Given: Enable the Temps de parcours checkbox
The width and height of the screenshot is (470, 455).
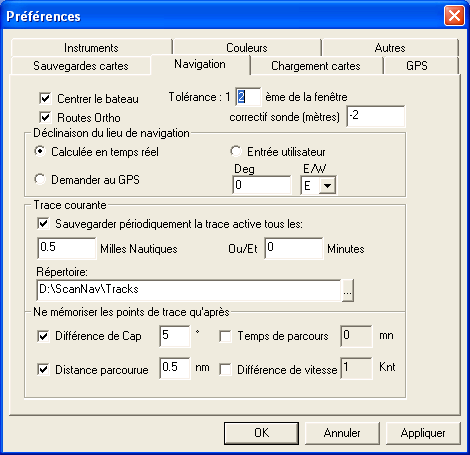Looking at the screenshot, I should click(226, 336).
